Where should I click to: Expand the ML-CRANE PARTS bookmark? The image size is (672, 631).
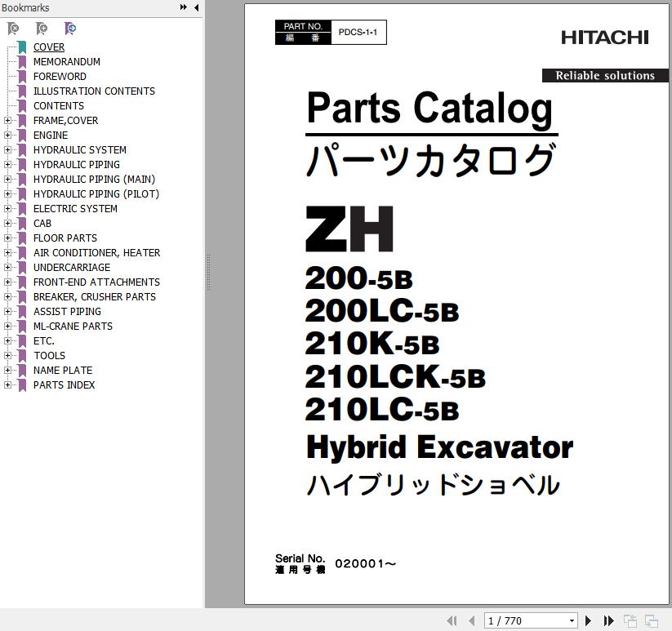(7, 326)
